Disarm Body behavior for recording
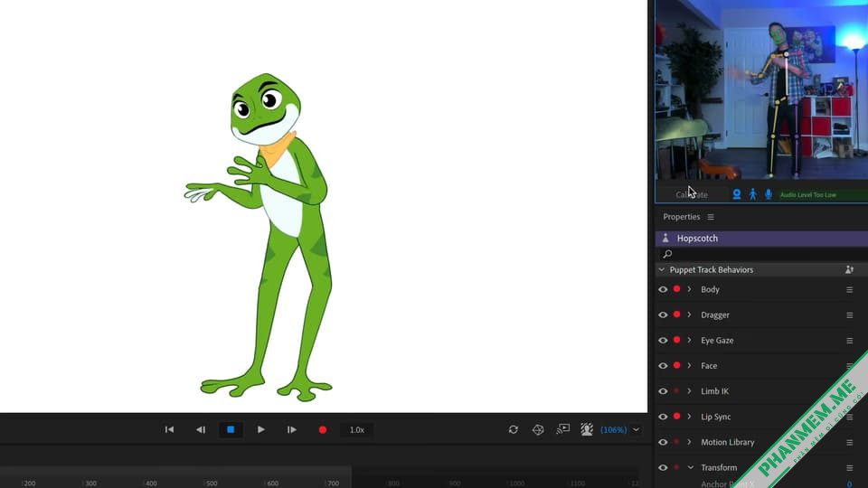Viewport: 868px width, 488px height. point(676,289)
